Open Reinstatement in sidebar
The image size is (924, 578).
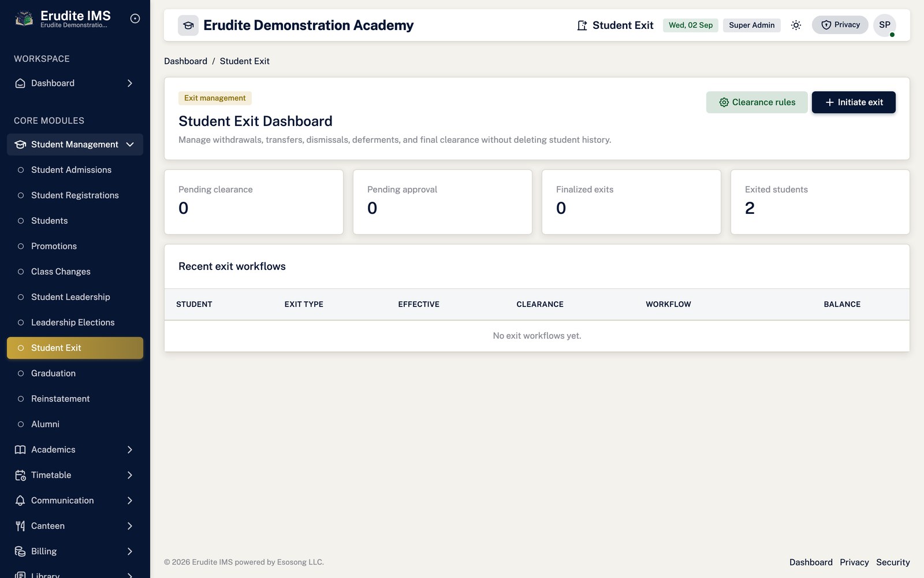(x=75, y=399)
